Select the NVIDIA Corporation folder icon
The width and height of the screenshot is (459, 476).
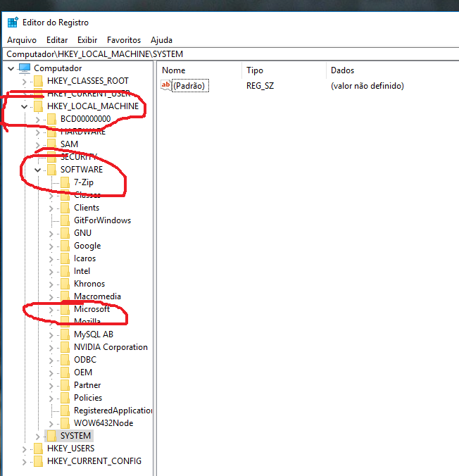point(65,347)
